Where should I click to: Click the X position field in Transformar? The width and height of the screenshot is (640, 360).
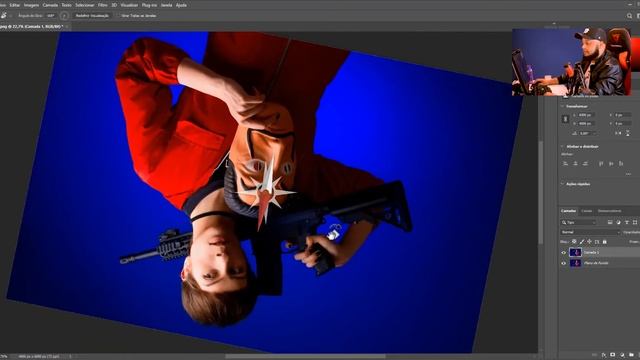[623, 115]
